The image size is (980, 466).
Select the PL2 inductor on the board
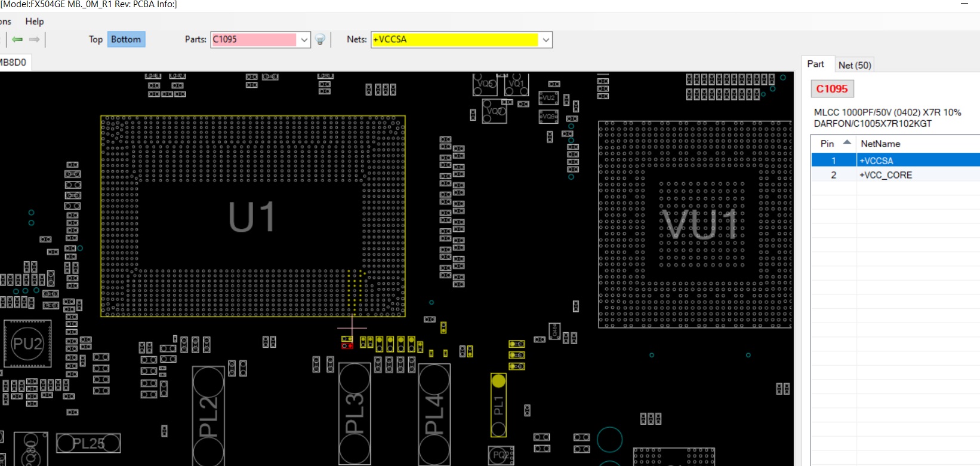click(208, 416)
